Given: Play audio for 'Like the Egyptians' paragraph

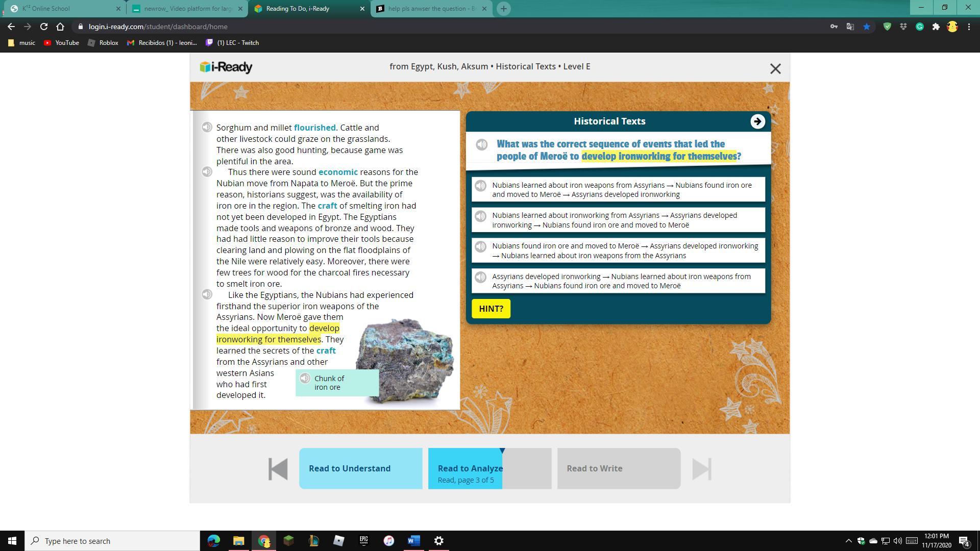Looking at the screenshot, I should click(207, 295).
